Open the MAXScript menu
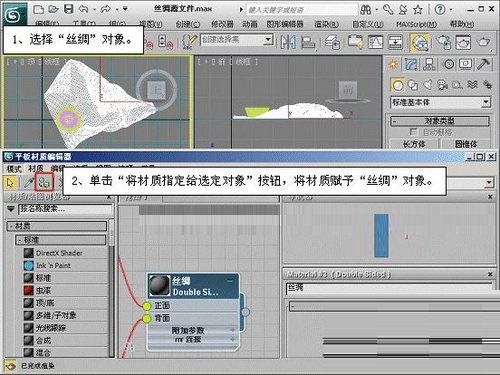This screenshot has width=500, height=375. pos(417,24)
